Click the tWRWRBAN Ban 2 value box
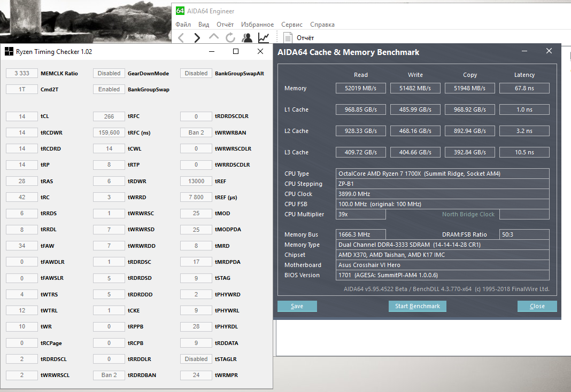 click(x=196, y=132)
